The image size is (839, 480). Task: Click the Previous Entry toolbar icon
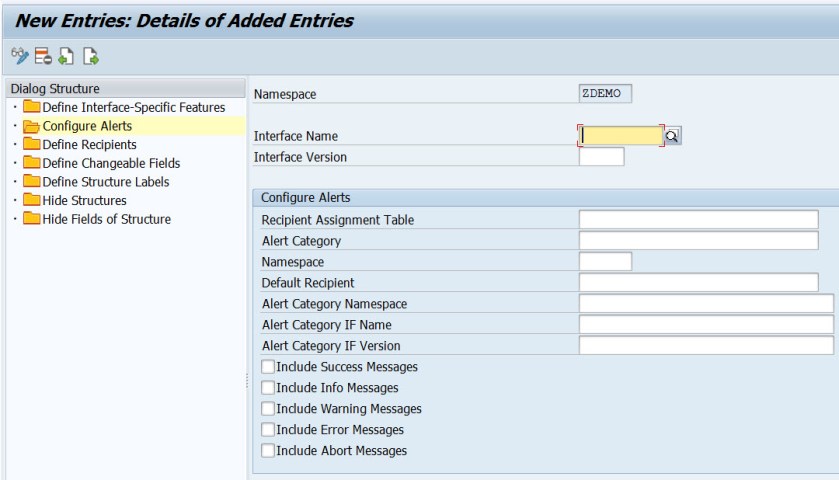click(x=66, y=55)
